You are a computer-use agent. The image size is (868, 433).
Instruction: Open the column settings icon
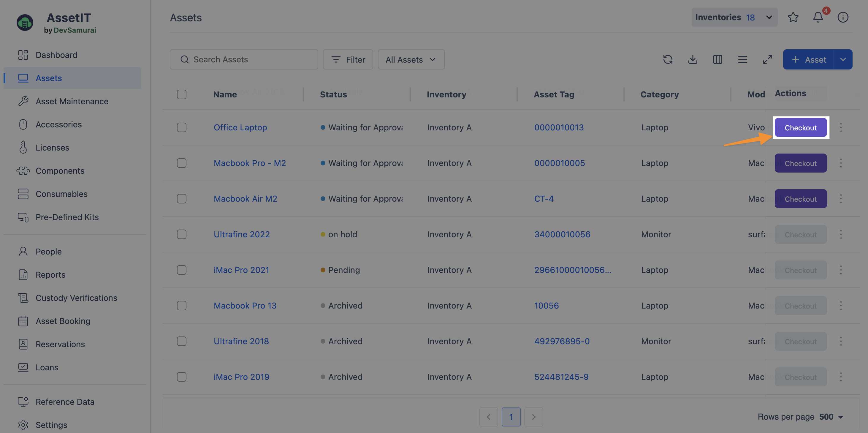tap(717, 59)
